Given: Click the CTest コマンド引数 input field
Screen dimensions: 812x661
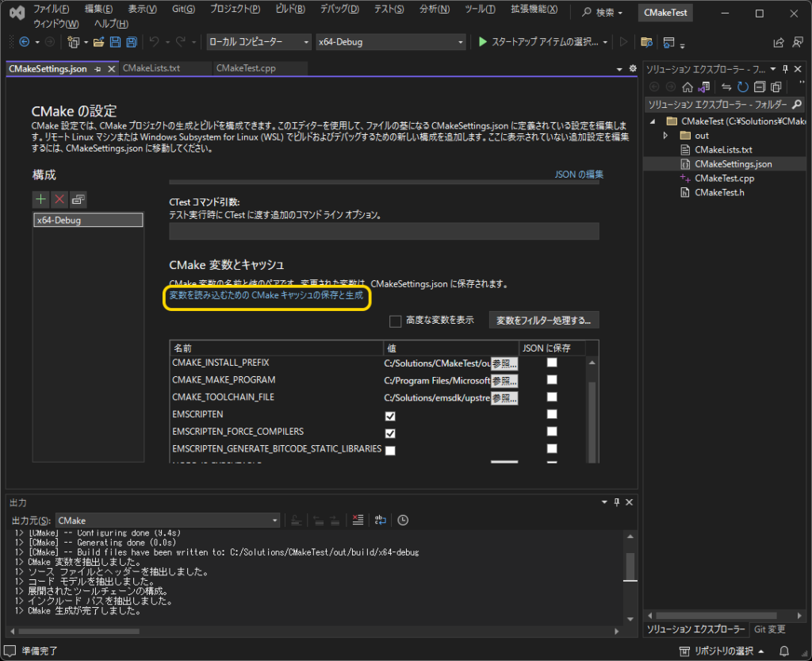Looking at the screenshot, I should coord(384,231).
